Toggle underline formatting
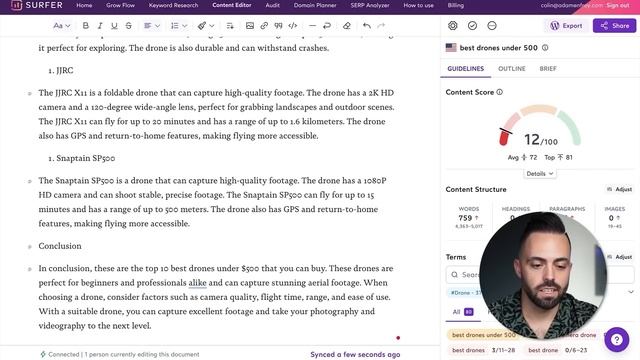The height and width of the screenshot is (360, 640). click(114, 26)
